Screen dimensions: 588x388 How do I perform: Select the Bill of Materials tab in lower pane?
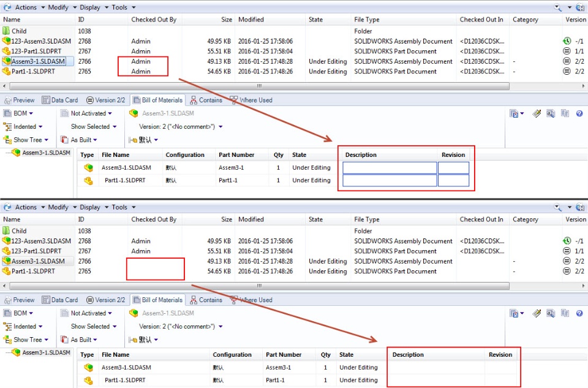click(x=158, y=300)
